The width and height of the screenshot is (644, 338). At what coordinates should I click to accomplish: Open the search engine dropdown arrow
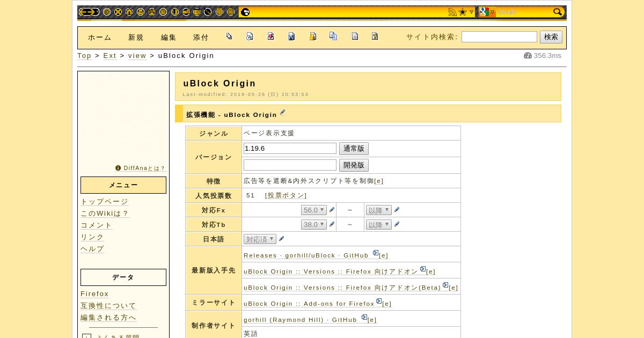[x=492, y=12]
